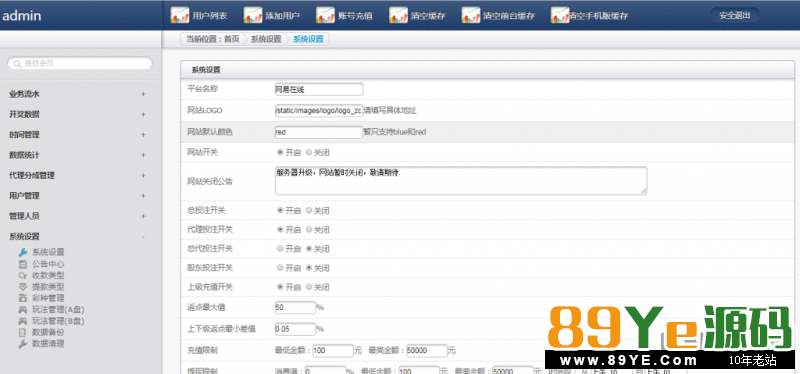This screenshot has width=800, height=374.
Task: Set 网站开关 to 关闭
Action: pyautogui.click(x=309, y=152)
